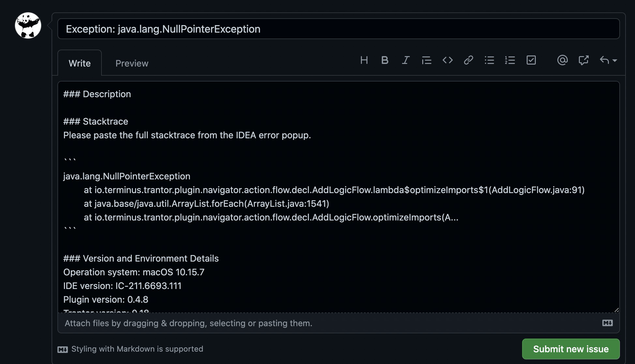Click 'Please paste the full stacktrace' line
635x364 pixels.
[x=187, y=135]
